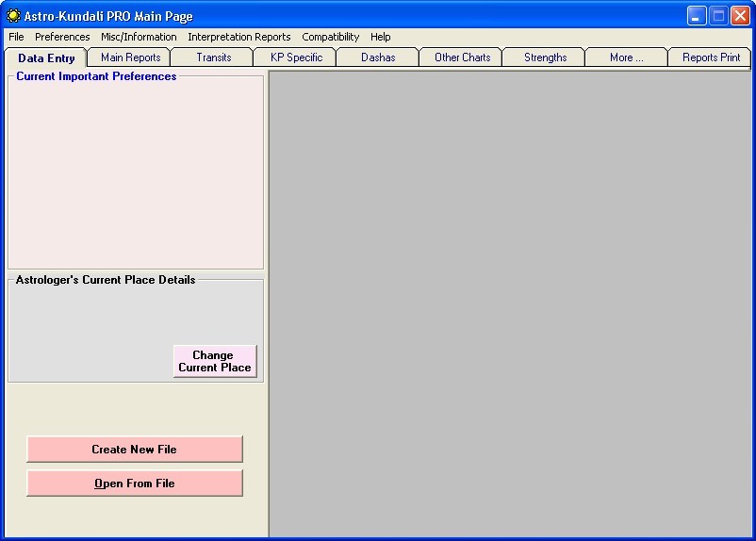The width and height of the screenshot is (756, 541).
Task: Go to the KP Specific tab
Action: [x=296, y=57]
